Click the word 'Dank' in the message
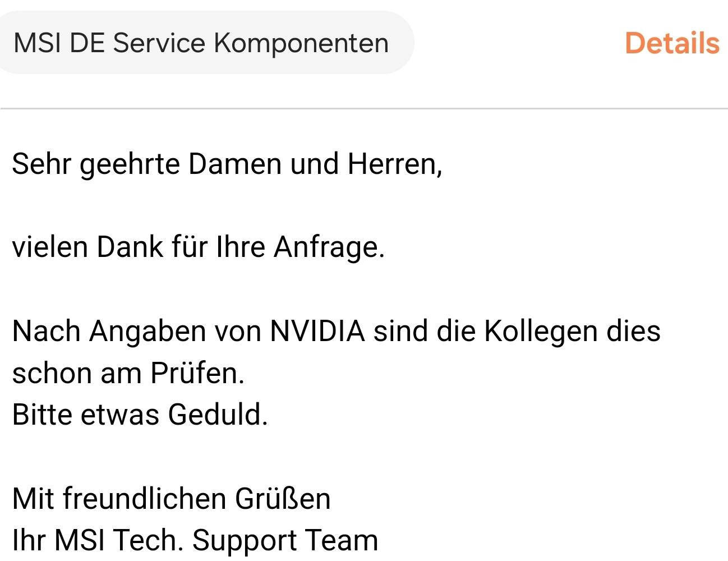 (x=130, y=247)
